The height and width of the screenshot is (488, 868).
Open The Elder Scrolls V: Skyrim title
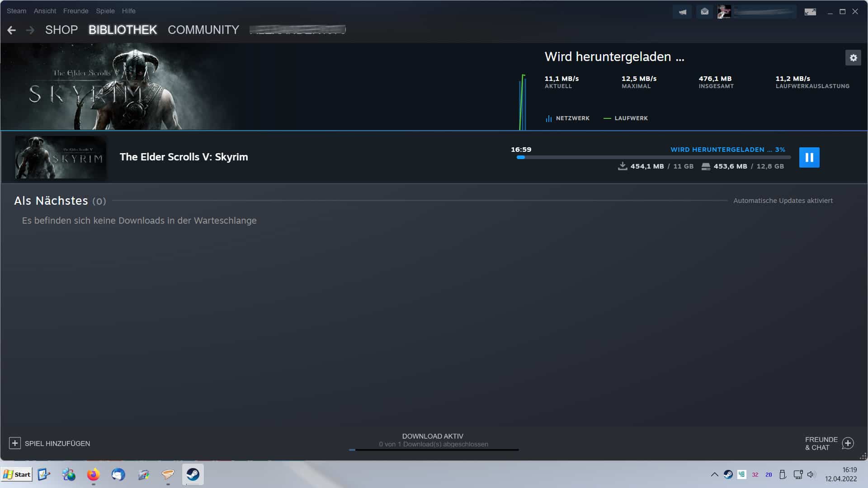click(x=184, y=157)
